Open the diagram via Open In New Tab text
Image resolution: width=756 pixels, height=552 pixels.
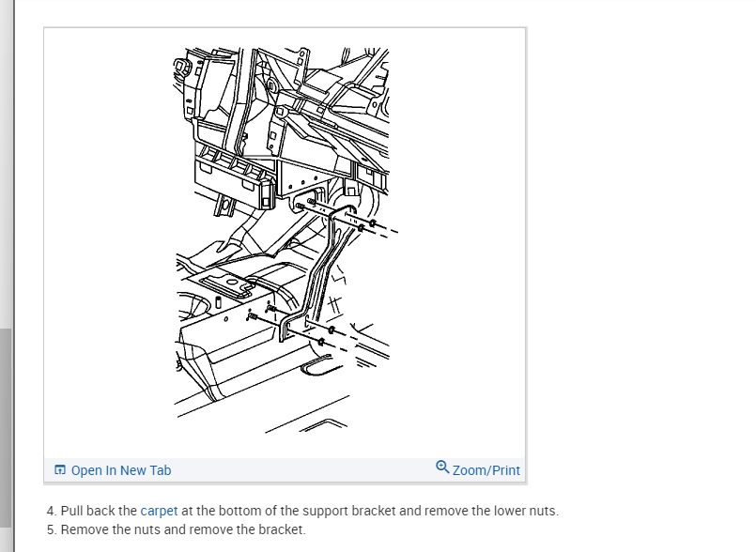click(x=121, y=470)
